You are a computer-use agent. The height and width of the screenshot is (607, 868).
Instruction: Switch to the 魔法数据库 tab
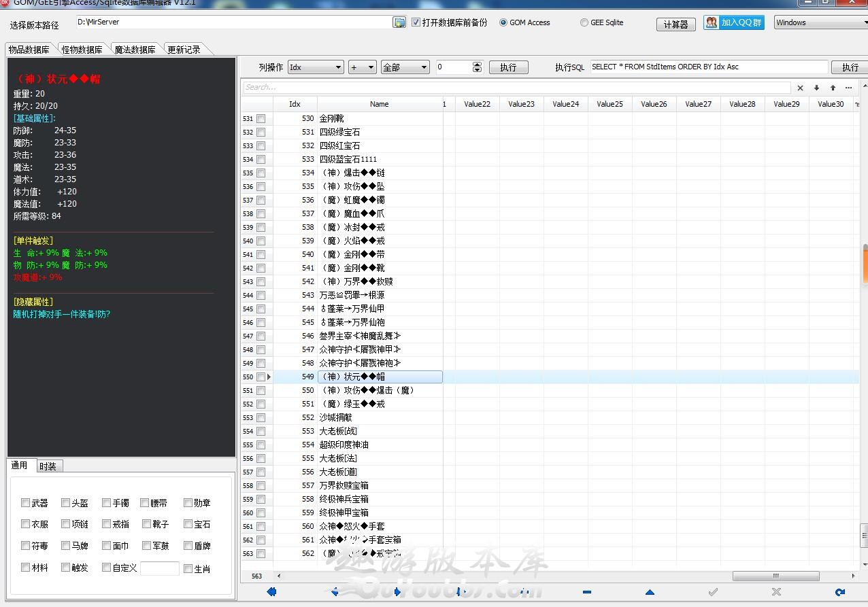coord(135,50)
